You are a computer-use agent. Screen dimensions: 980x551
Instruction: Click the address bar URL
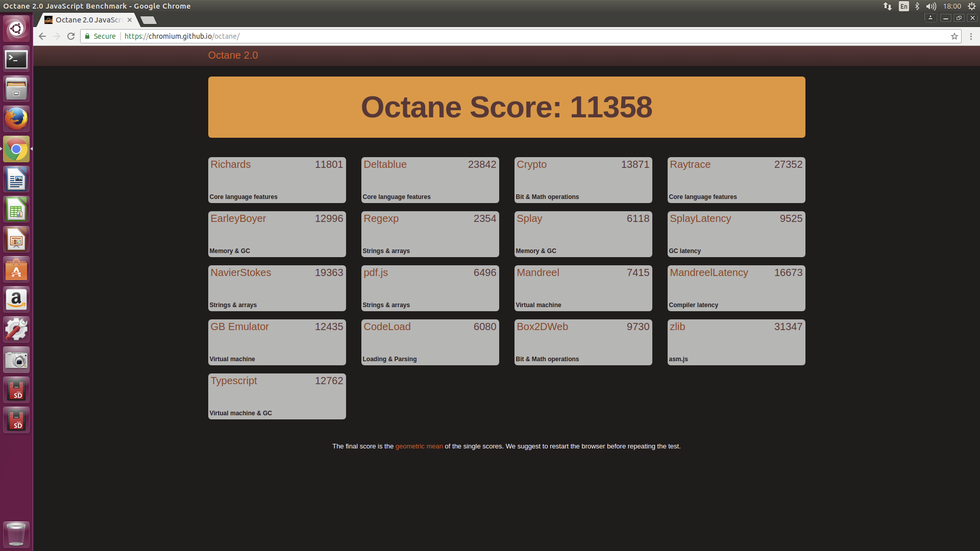pyautogui.click(x=182, y=36)
